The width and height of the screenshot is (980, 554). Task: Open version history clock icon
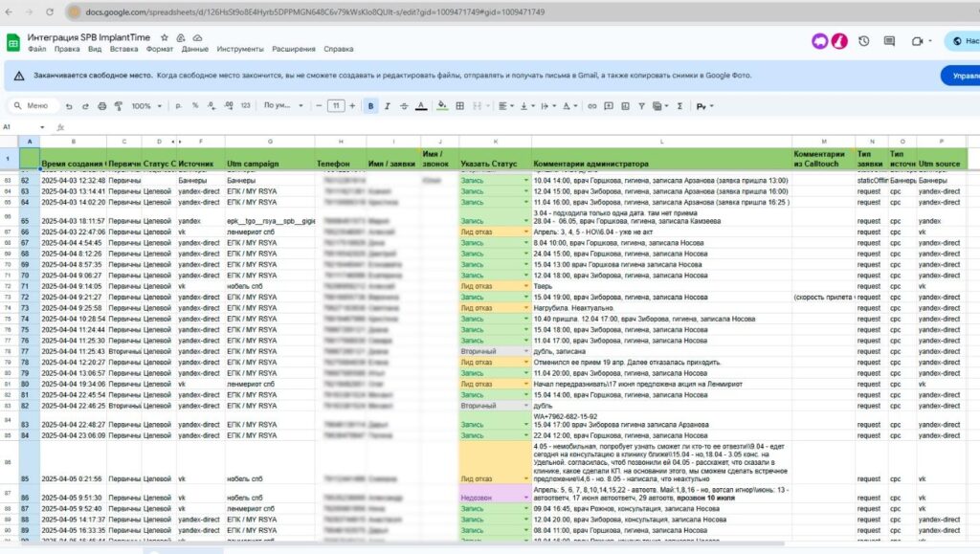click(863, 41)
